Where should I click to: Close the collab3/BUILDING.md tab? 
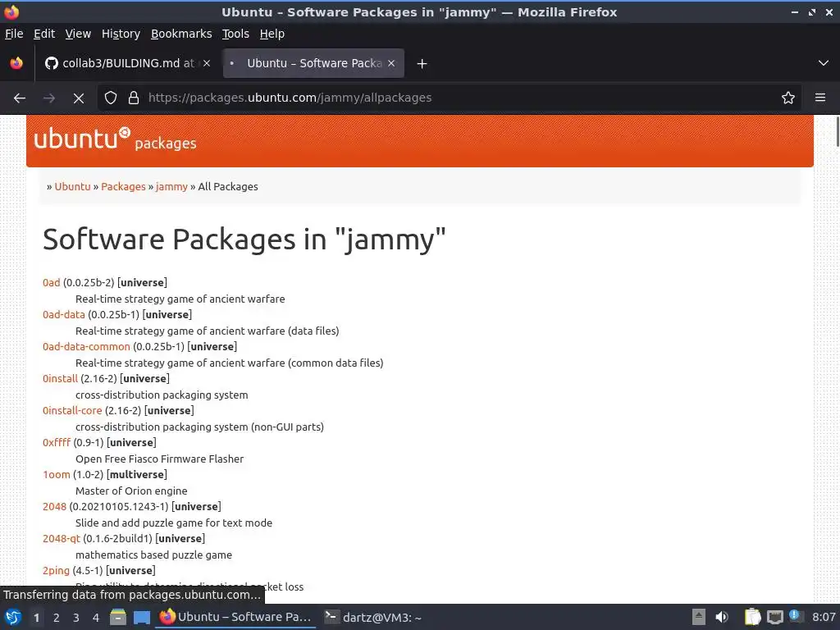(207, 63)
